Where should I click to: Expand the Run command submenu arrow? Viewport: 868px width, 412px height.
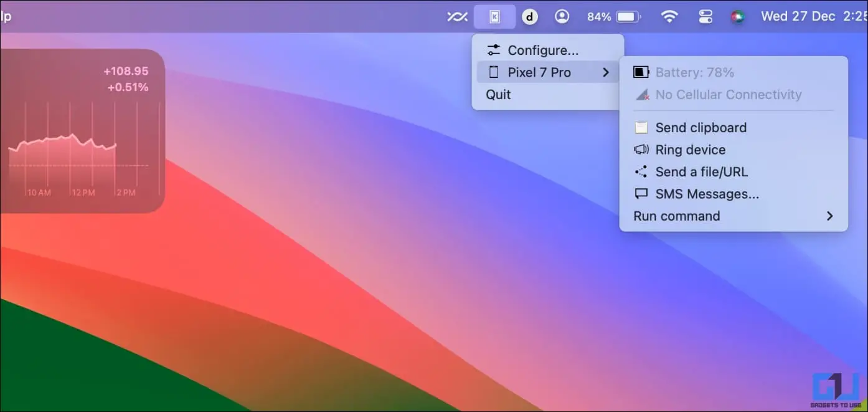click(x=829, y=216)
